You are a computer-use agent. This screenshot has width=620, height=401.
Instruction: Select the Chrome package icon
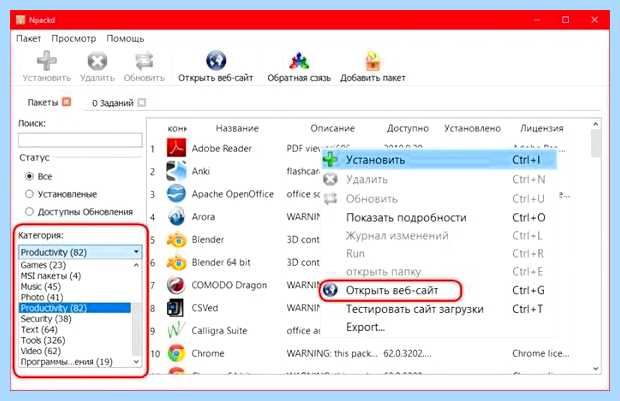click(x=176, y=353)
